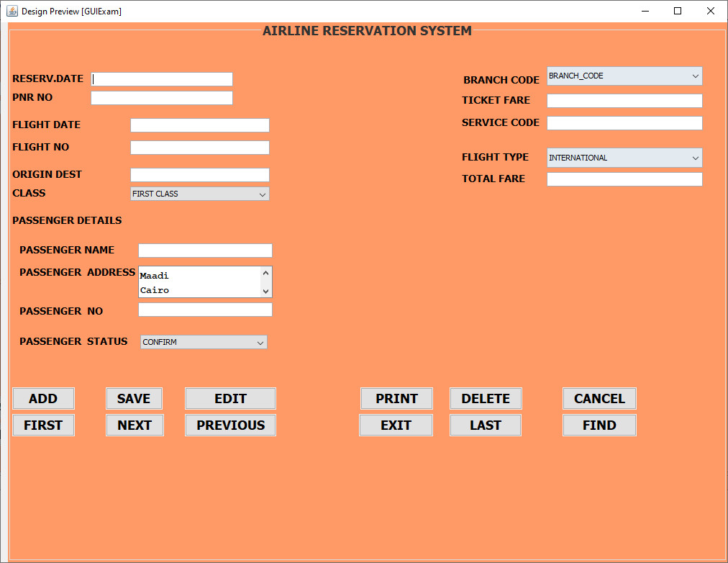Viewport: 728px width, 563px height.
Task: Go to FIRST record button
Action: [x=43, y=425]
